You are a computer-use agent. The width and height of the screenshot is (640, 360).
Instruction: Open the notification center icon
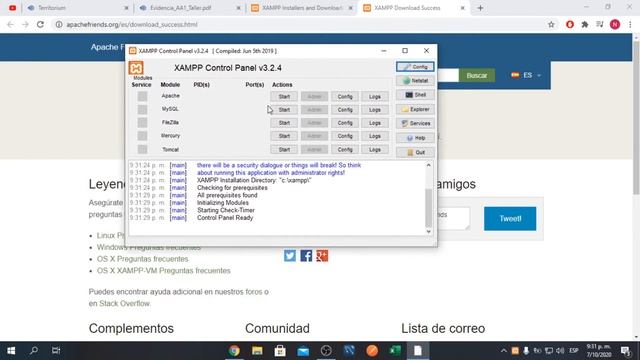[x=625, y=351]
